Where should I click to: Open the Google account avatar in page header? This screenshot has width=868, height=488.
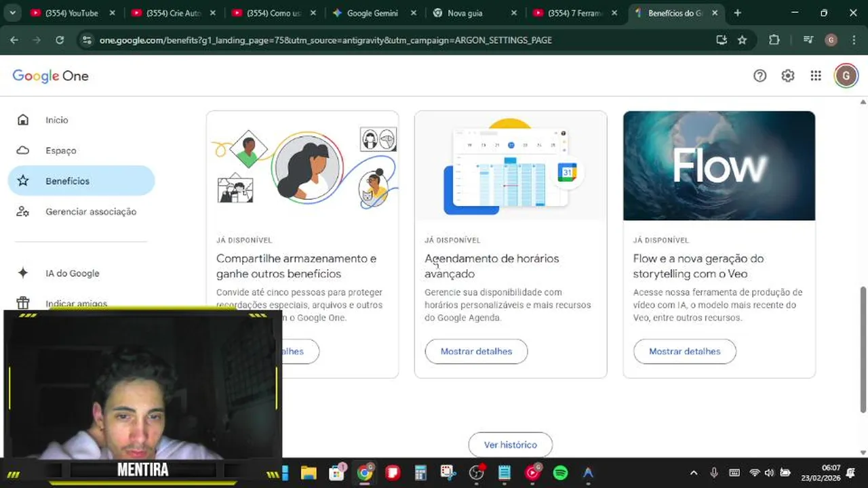coord(846,76)
